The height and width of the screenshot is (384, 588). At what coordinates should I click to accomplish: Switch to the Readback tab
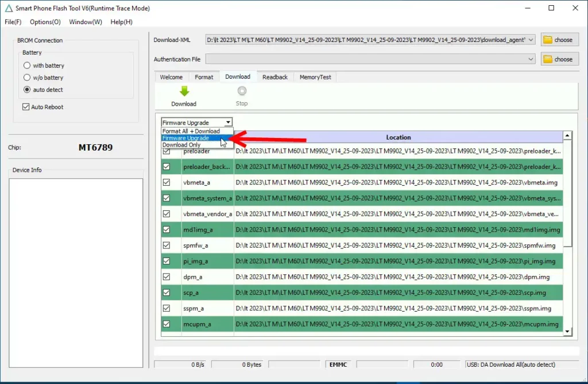pyautogui.click(x=275, y=77)
